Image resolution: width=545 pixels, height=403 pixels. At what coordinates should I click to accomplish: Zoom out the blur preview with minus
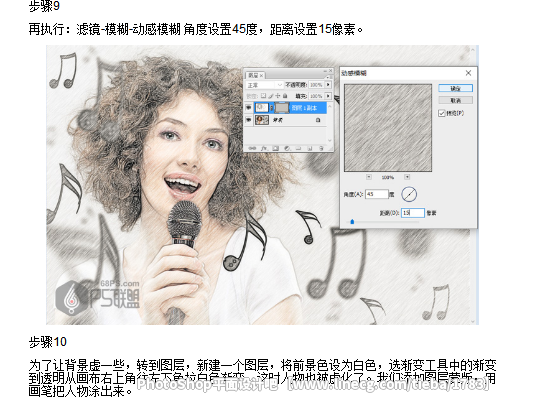(369, 177)
